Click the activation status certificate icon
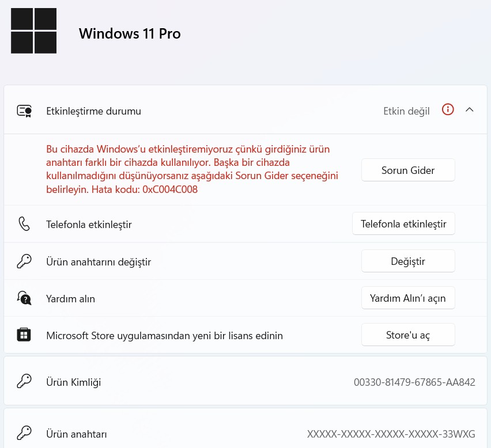 pos(24,111)
